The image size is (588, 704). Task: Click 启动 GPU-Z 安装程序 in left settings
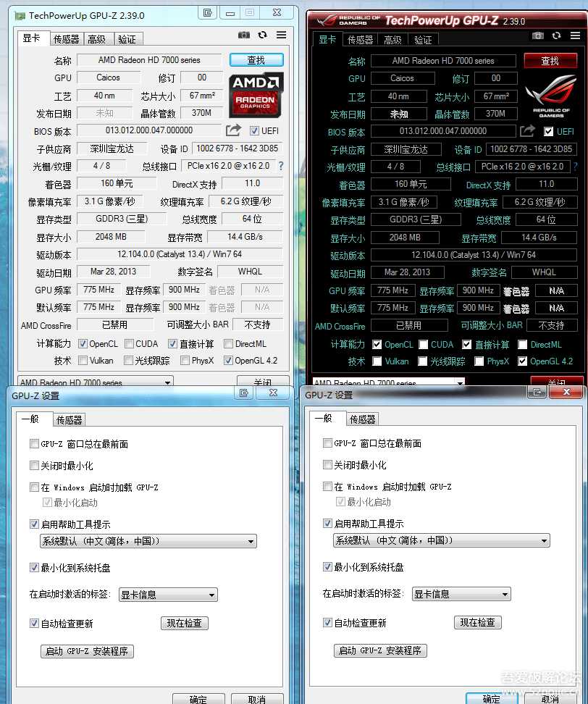click(x=87, y=651)
